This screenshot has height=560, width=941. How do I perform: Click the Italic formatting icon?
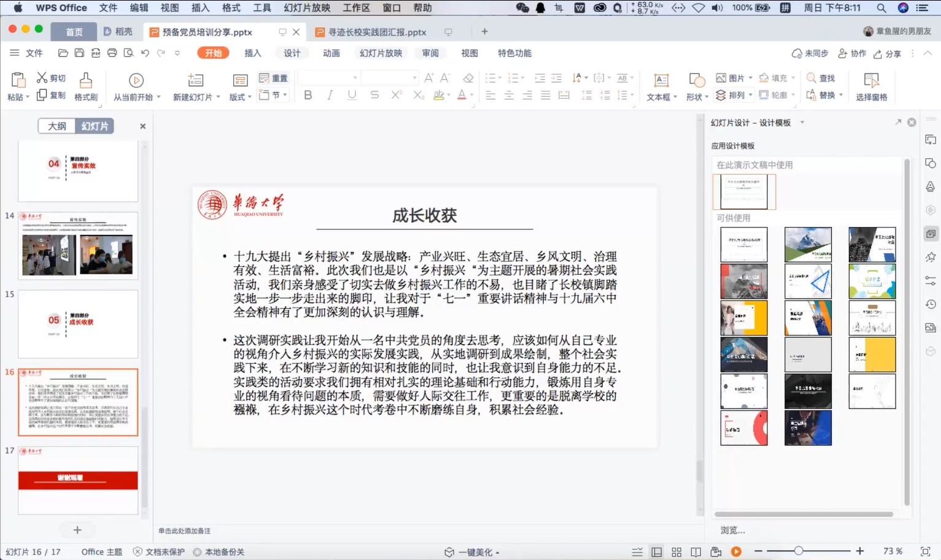click(330, 95)
